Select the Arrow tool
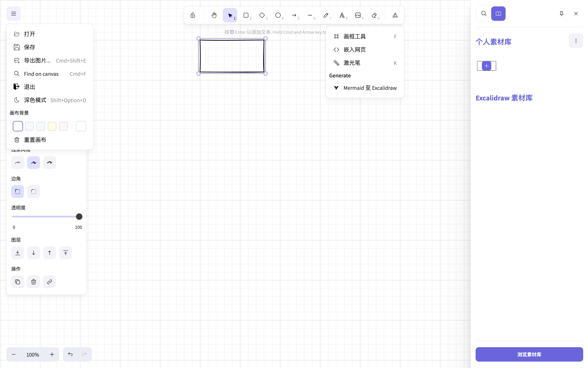The image size is (588, 368). click(294, 15)
